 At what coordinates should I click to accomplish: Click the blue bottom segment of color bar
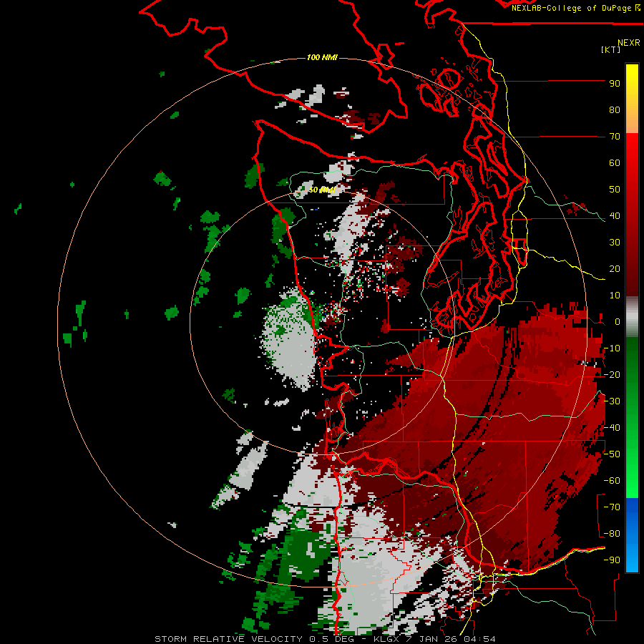coord(632,535)
